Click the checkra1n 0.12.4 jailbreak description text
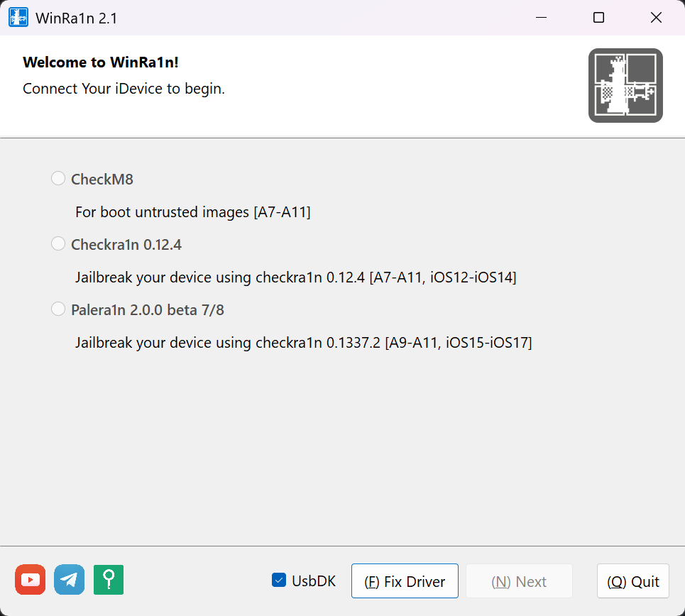The image size is (685, 616). coord(295,277)
